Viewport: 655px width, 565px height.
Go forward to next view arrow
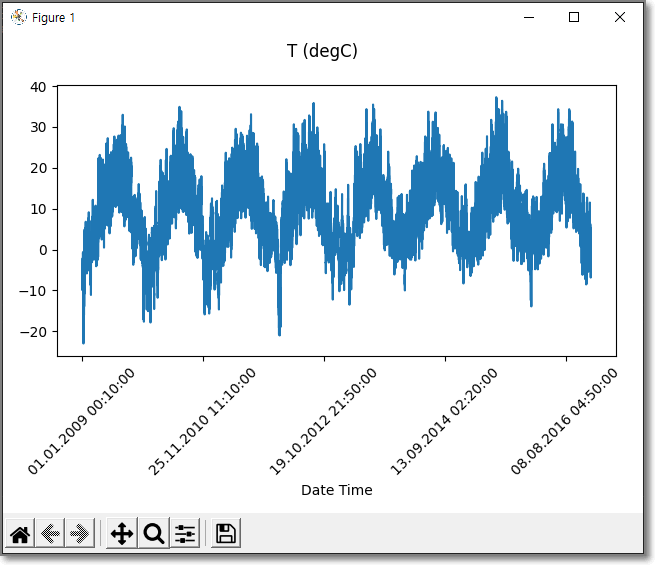(x=80, y=534)
